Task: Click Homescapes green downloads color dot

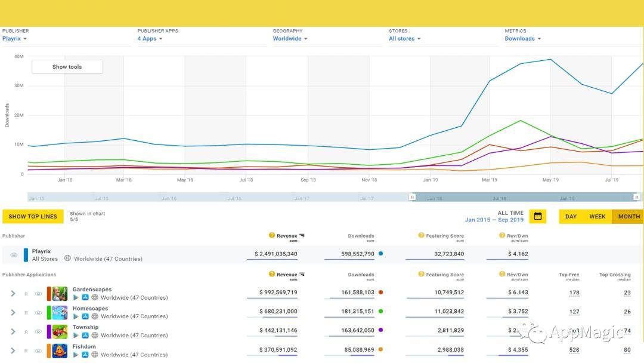Action: click(380, 311)
